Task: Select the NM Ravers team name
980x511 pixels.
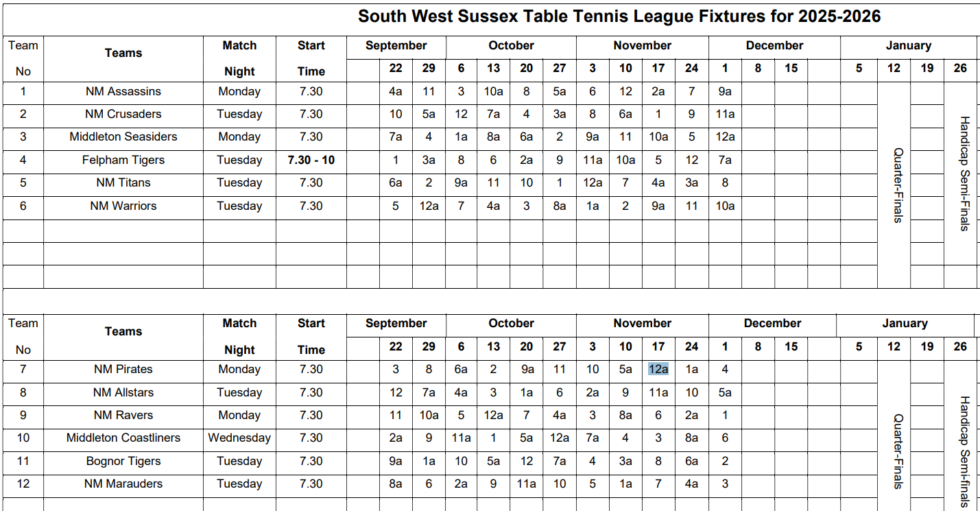Action: point(123,416)
